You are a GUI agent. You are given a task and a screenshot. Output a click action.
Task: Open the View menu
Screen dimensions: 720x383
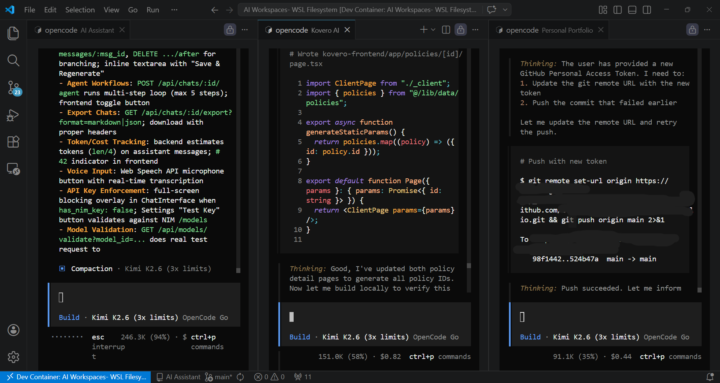pos(111,10)
